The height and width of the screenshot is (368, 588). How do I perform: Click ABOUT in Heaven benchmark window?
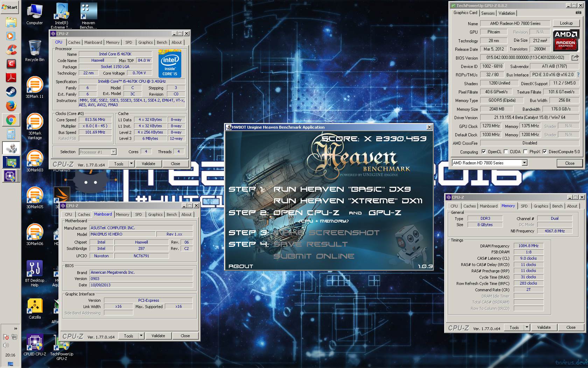coord(241,266)
